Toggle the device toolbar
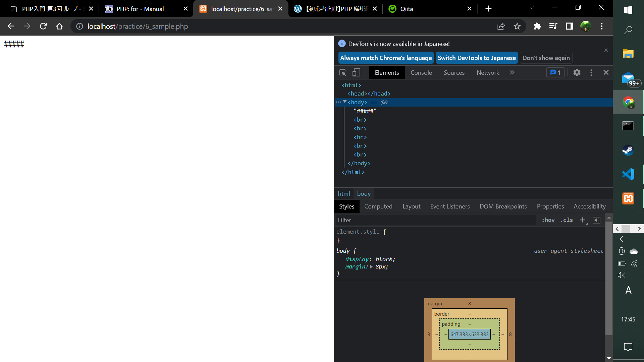This screenshot has height=362, width=644. 356,72
